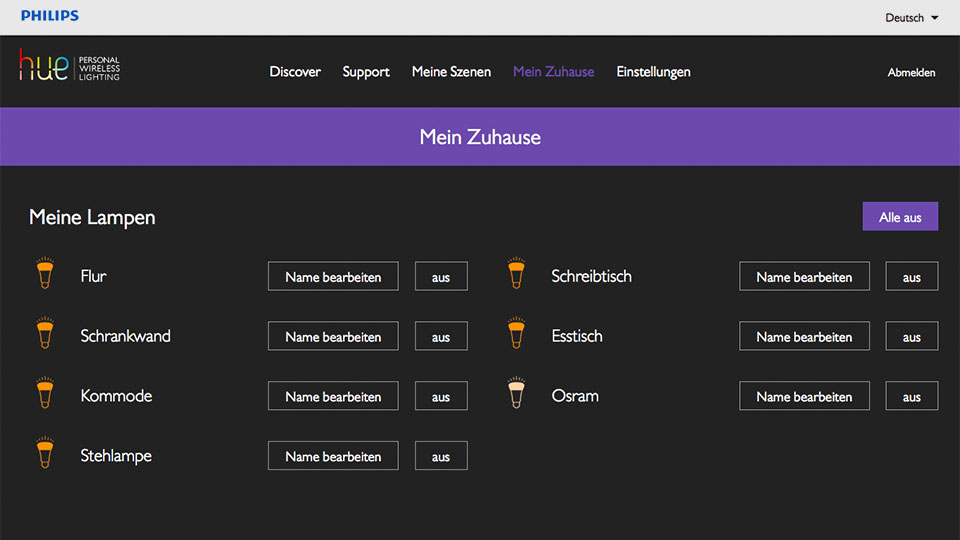Go to Einstellungen in the navigation
The width and height of the screenshot is (960, 540).
[x=653, y=72]
